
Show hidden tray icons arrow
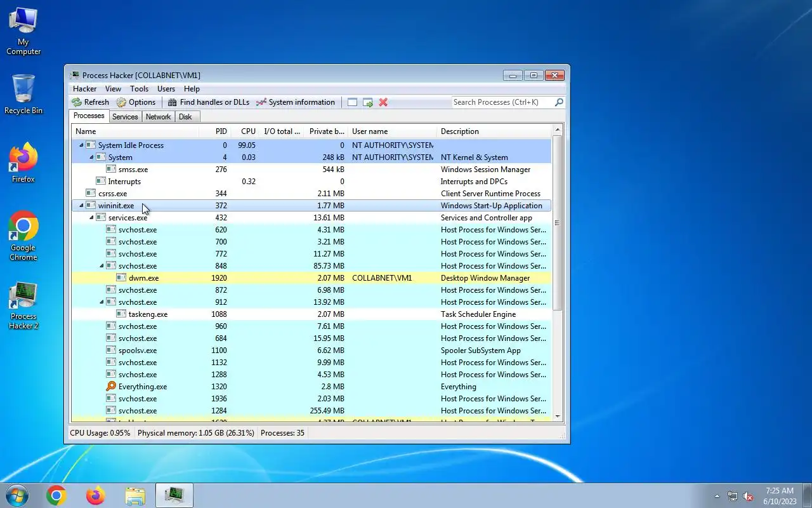coord(717,496)
